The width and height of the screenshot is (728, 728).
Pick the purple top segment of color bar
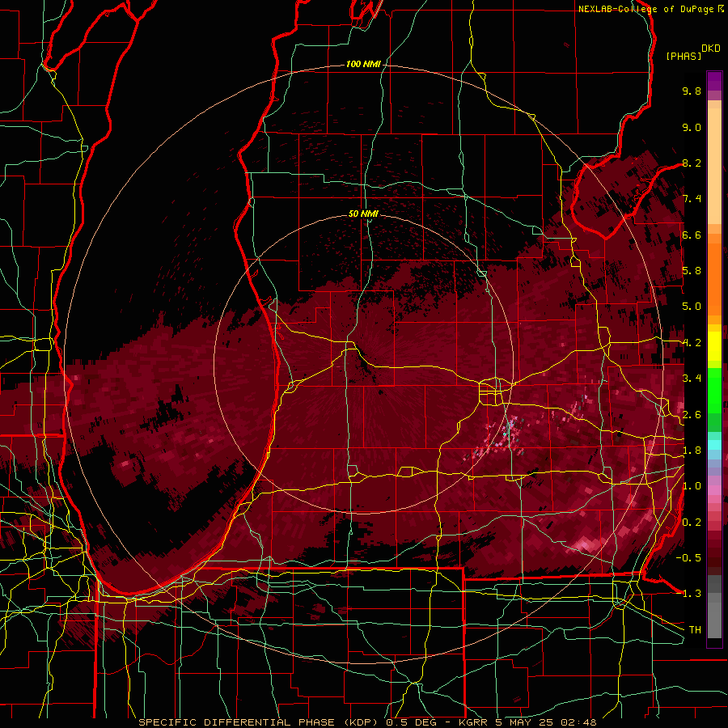pyautogui.click(x=714, y=81)
